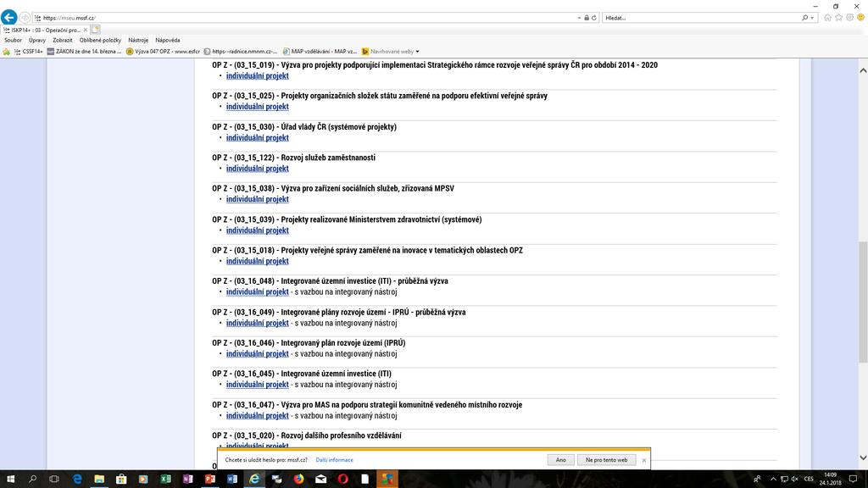Open the Tools gear icon in IE
868x488 pixels.
(x=849, y=18)
